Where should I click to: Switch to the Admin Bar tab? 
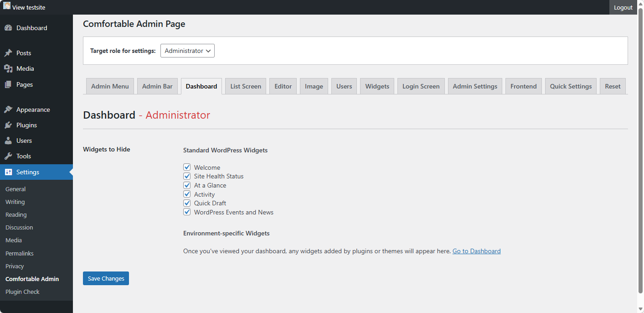(157, 86)
